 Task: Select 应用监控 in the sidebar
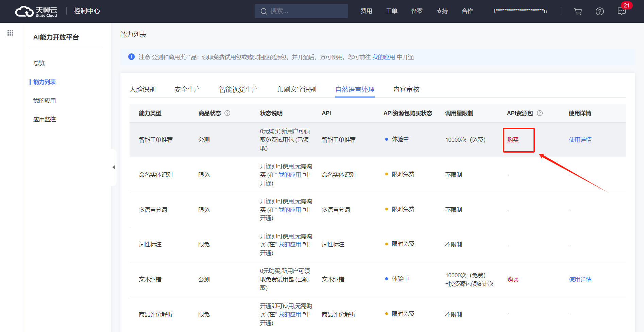click(x=45, y=119)
